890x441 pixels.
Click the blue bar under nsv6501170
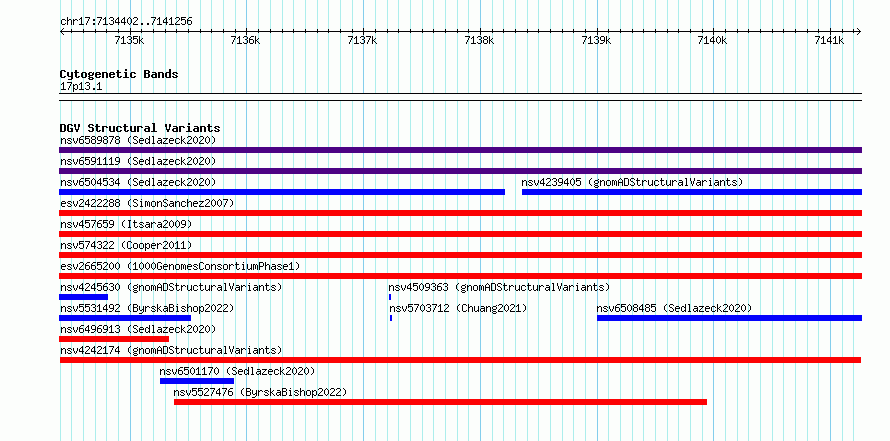[x=197, y=381]
